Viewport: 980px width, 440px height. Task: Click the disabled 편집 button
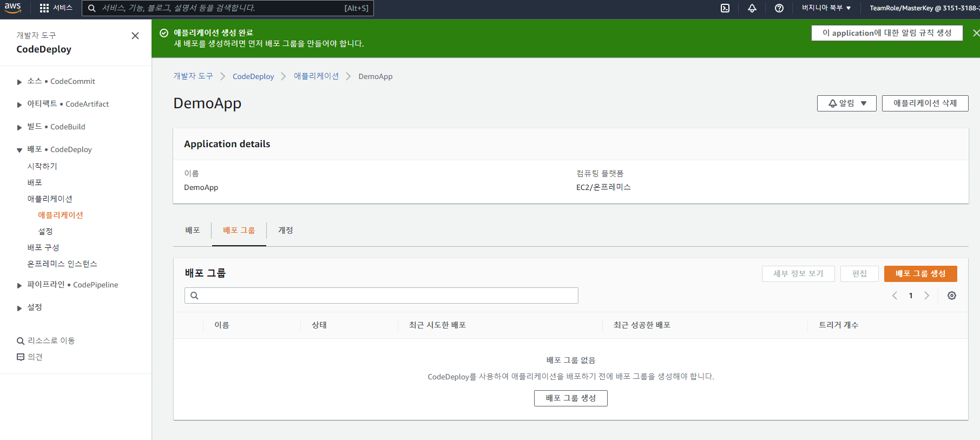coord(859,274)
